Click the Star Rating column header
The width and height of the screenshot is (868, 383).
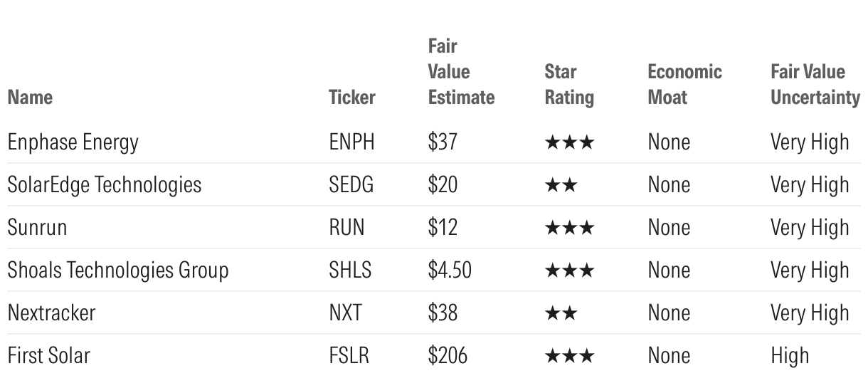[568, 84]
